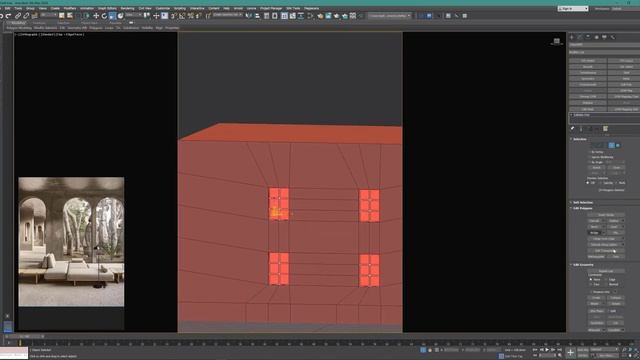Activate the Select and Move tool
Viewport: 640px width, 360px height.
[96, 16]
